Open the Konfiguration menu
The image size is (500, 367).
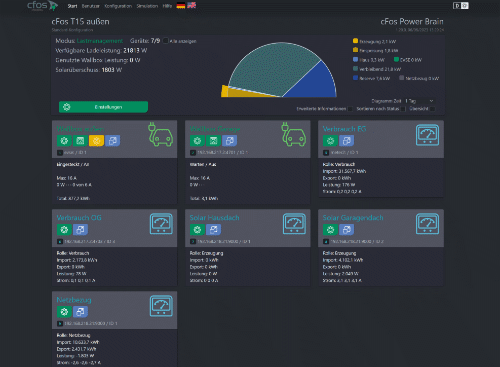[x=118, y=6]
